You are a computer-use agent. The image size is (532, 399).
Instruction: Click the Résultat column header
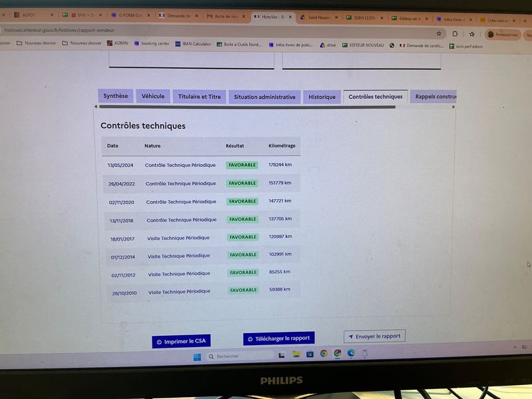(x=235, y=146)
